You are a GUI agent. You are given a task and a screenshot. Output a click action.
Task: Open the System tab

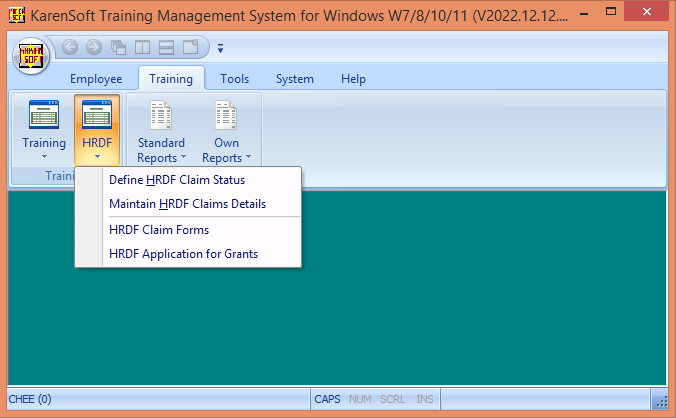pyautogui.click(x=295, y=79)
